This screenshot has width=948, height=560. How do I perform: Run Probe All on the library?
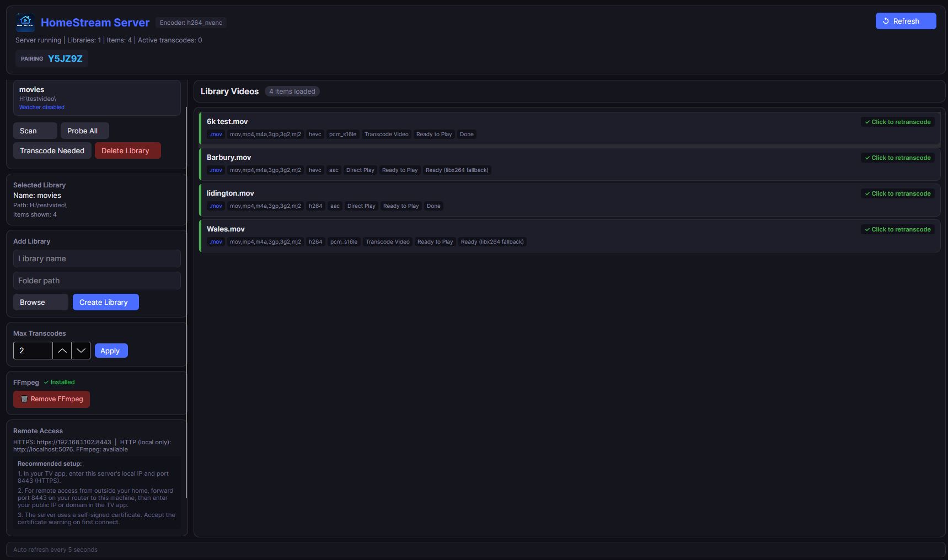(x=84, y=131)
